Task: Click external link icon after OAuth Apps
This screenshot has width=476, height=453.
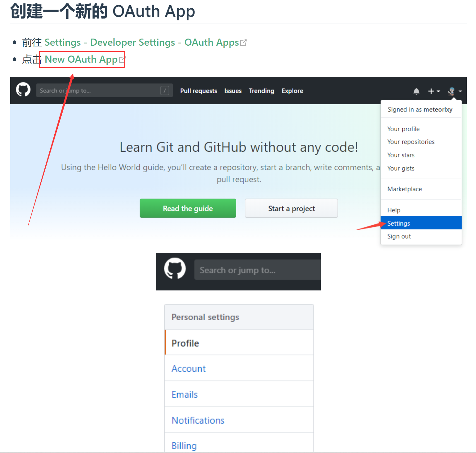Action: (243, 43)
